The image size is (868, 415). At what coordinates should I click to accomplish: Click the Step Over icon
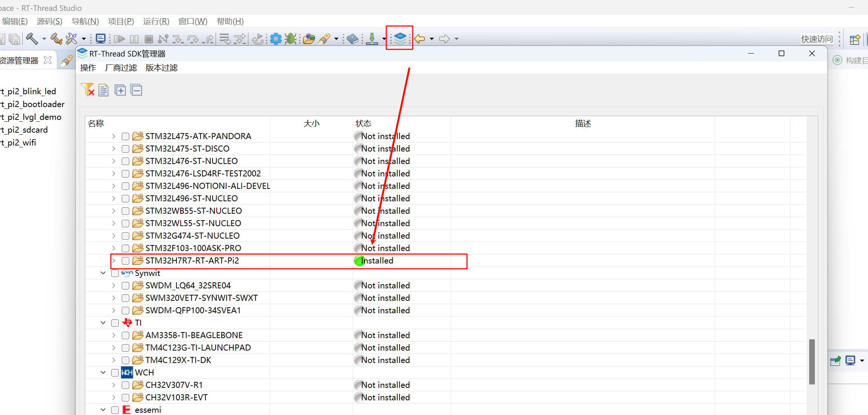pos(193,39)
